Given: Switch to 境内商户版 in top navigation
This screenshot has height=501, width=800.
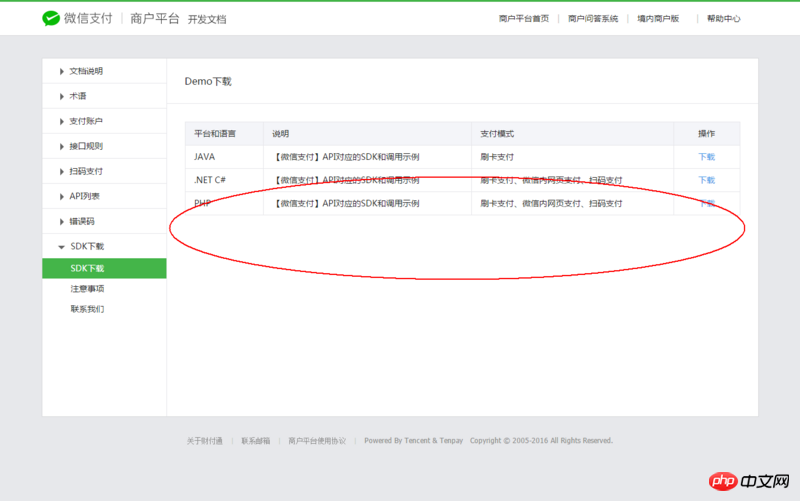Looking at the screenshot, I should (658, 19).
